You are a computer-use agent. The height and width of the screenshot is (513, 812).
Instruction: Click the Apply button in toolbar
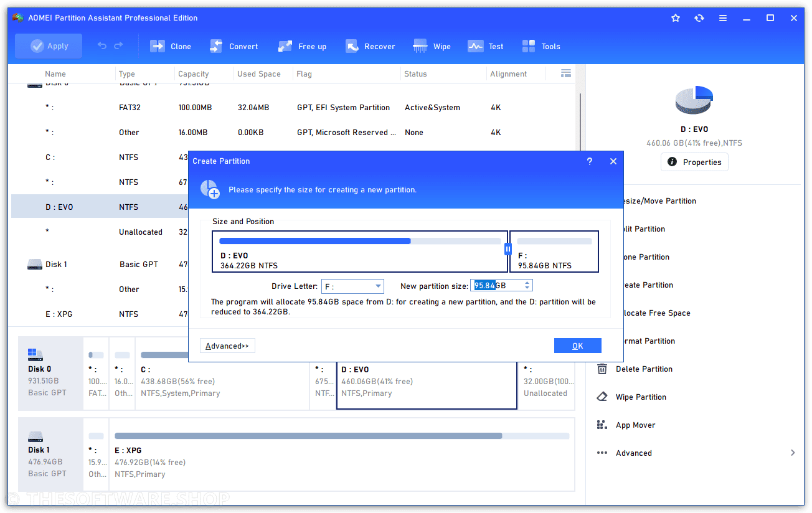49,46
